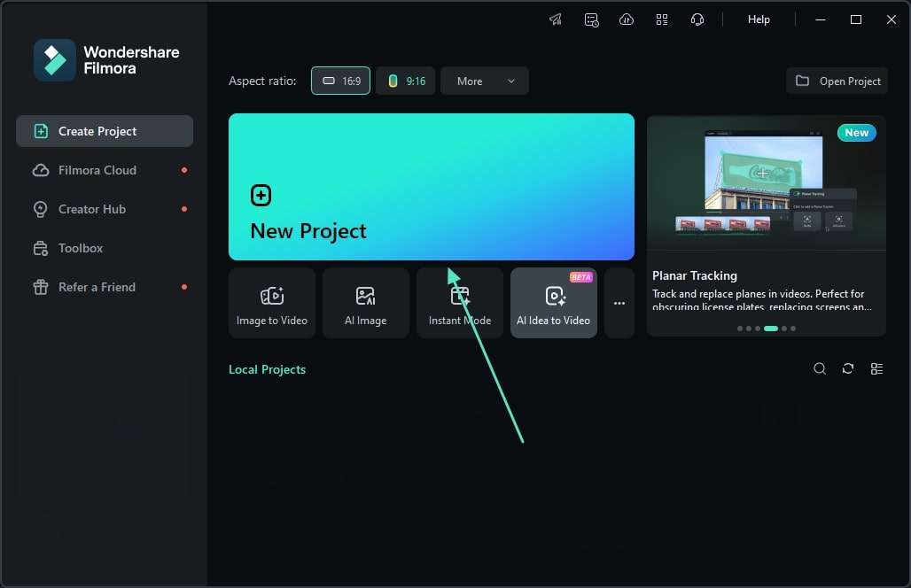The height and width of the screenshot is (588, 911).
Task: Click the Refer a Friend gift icon
Action: [x=41, y=287]
